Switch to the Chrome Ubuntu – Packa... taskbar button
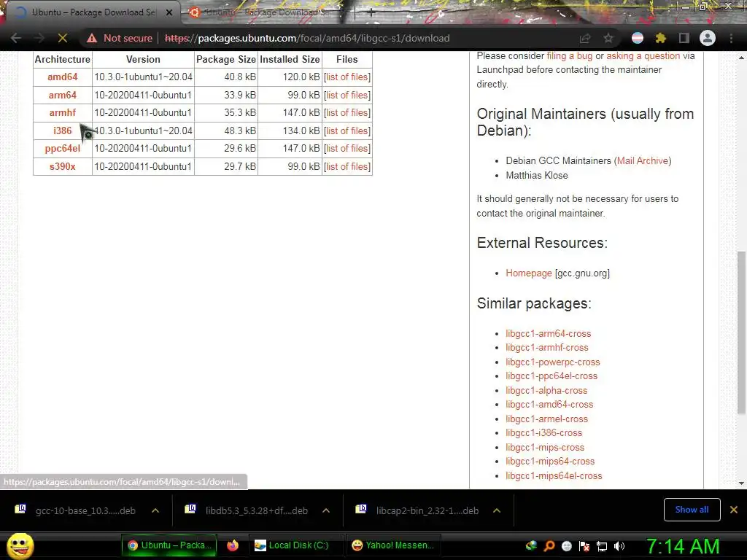This screenshot has height=560, width=747. (x=169, y=545)
